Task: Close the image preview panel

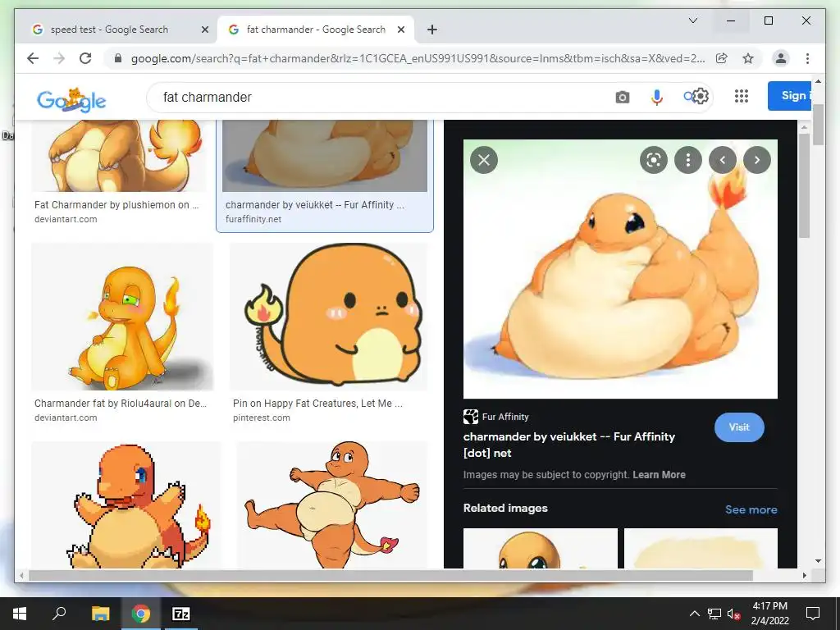Action: click(484, 160)
